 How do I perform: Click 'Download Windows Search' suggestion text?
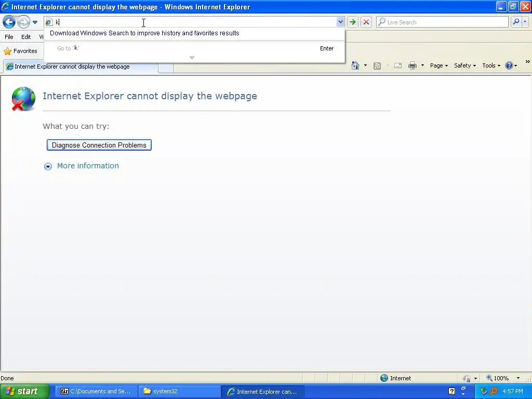pyautogui.click(x=144, y=33)
